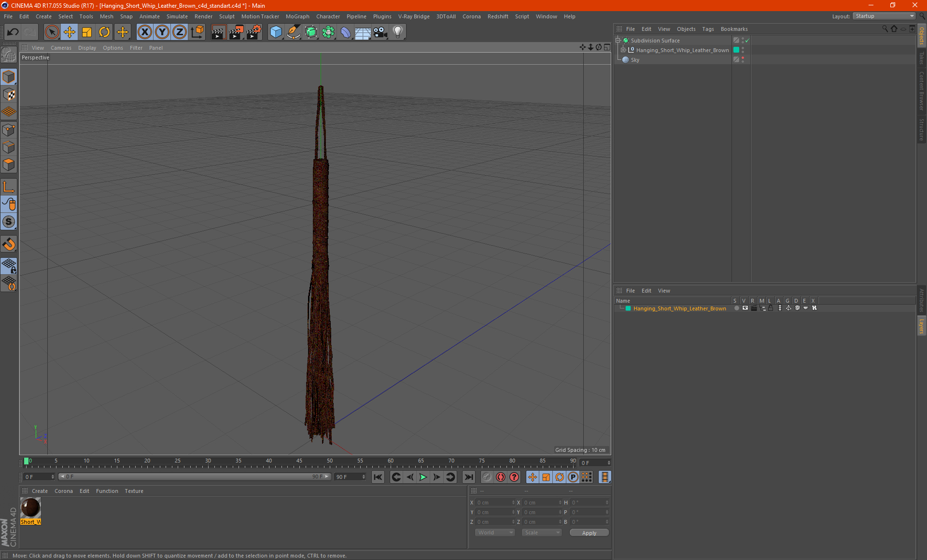Add a Floor environment object

[363, 32]
